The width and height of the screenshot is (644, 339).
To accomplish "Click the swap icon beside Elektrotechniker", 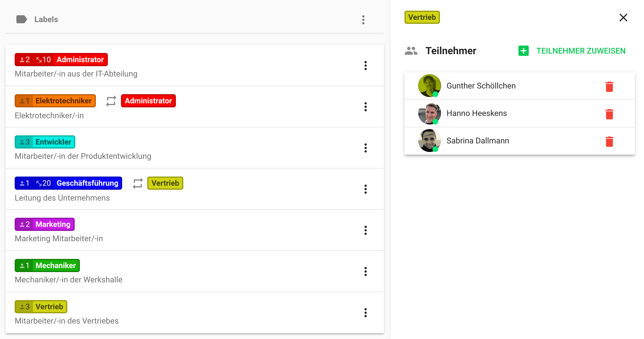I will point(111,101).
